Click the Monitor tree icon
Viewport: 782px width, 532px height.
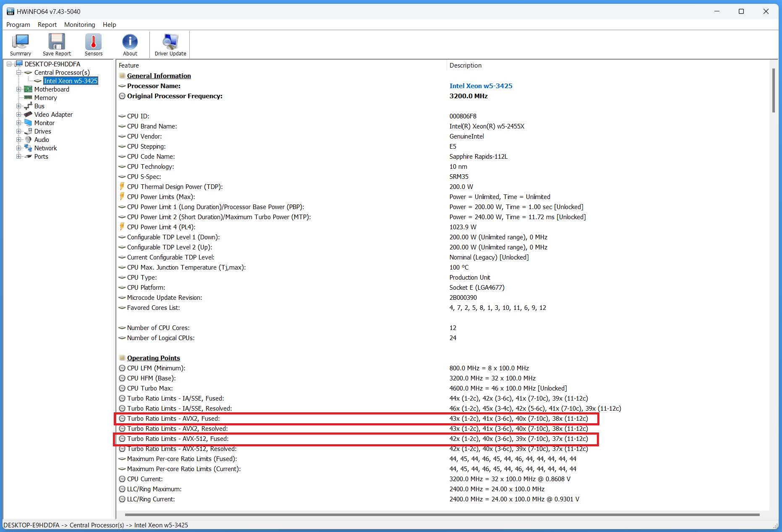point(28,123)
